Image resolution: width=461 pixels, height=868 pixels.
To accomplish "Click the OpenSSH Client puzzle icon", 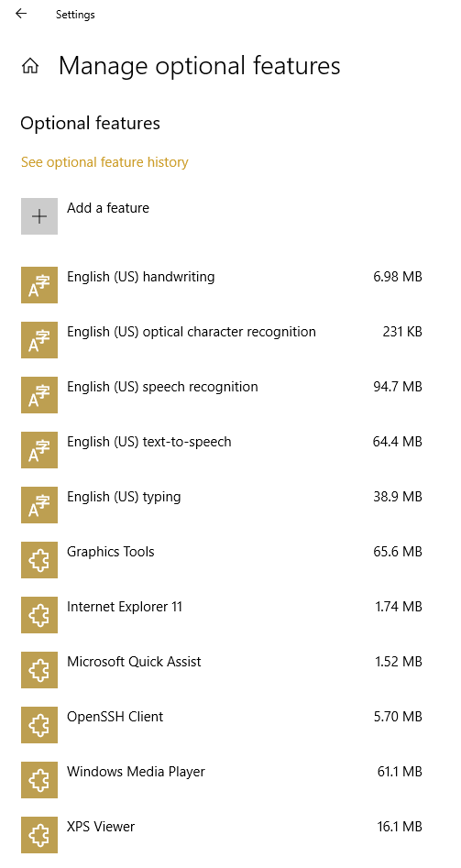I will point(39,725).
